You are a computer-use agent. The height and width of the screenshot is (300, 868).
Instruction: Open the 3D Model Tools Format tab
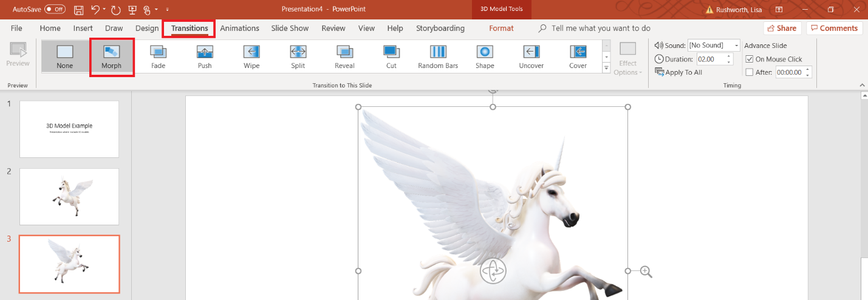coord(501,28)
